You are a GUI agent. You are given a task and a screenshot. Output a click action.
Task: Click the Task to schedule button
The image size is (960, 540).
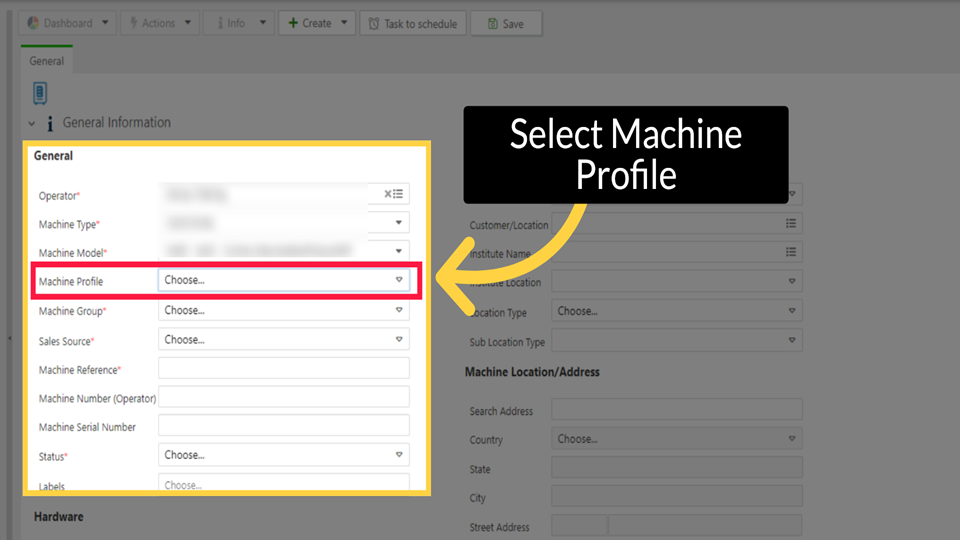[x=412, y=23]
